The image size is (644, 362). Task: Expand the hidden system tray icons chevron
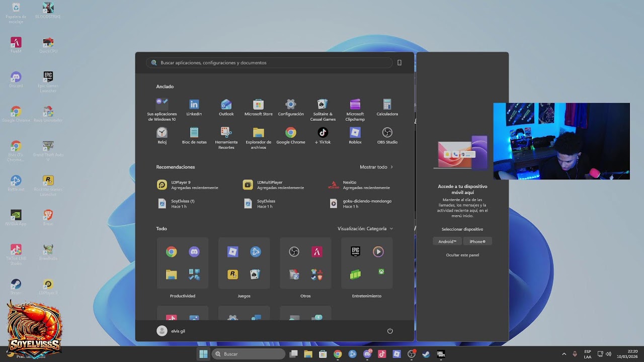[x=564, y=354]
